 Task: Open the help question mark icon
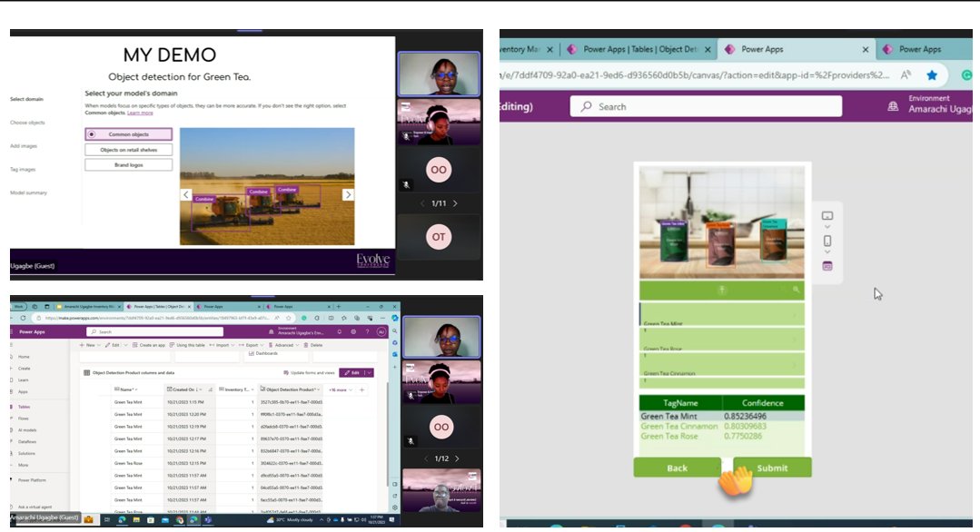[x=367, y=331]
